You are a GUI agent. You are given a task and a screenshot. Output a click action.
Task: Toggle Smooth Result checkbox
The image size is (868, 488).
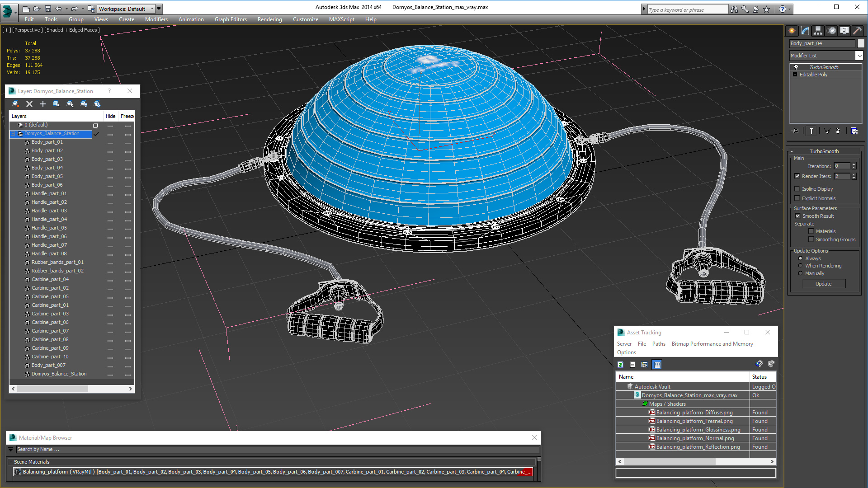797,216
